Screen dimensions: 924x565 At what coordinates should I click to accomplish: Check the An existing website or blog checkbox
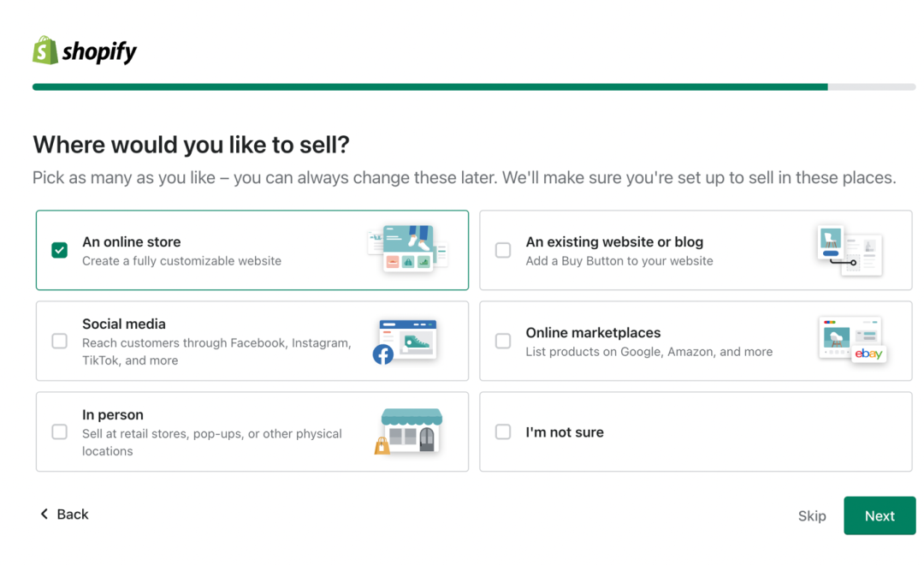coord(503,250)
